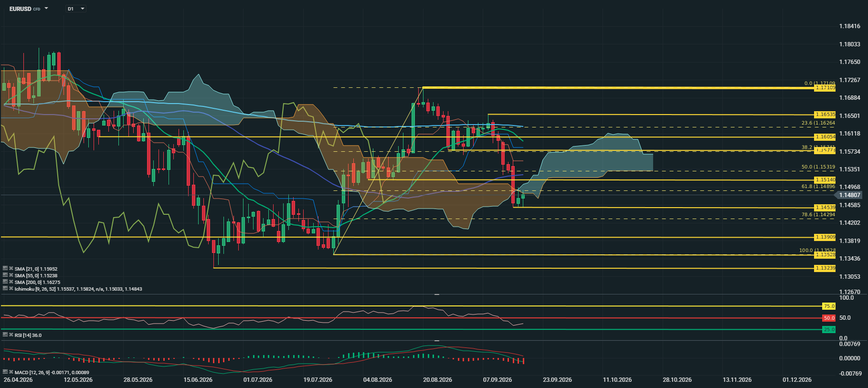Open settings icon for Ichimoku indicator
This screenshot has width=868, height=388.
[5, 289]
